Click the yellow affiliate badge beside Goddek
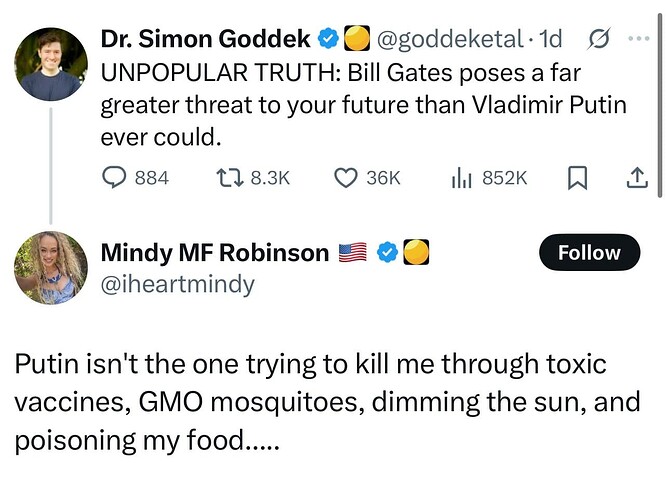The image size is (666, 500). click(x=356, y=38)
